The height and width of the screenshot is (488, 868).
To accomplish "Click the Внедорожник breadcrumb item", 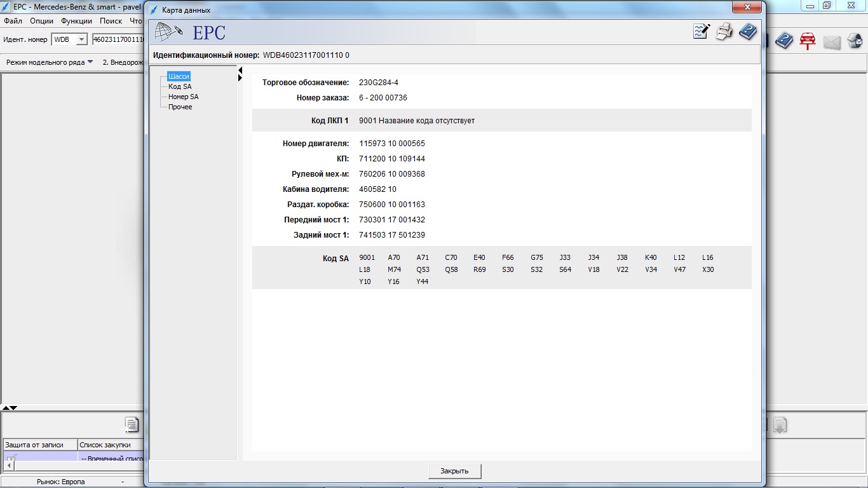I will pyautogui.click(x=123, y=62).
